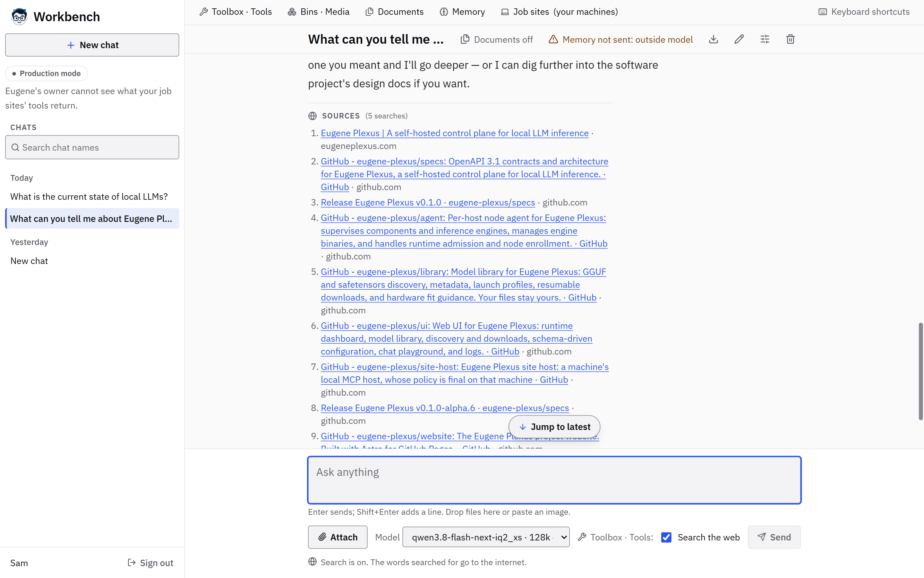Open Job sites (your machines) tab
Image resolution: width=924 pixels, height=578 pixels.
[559, 12]
